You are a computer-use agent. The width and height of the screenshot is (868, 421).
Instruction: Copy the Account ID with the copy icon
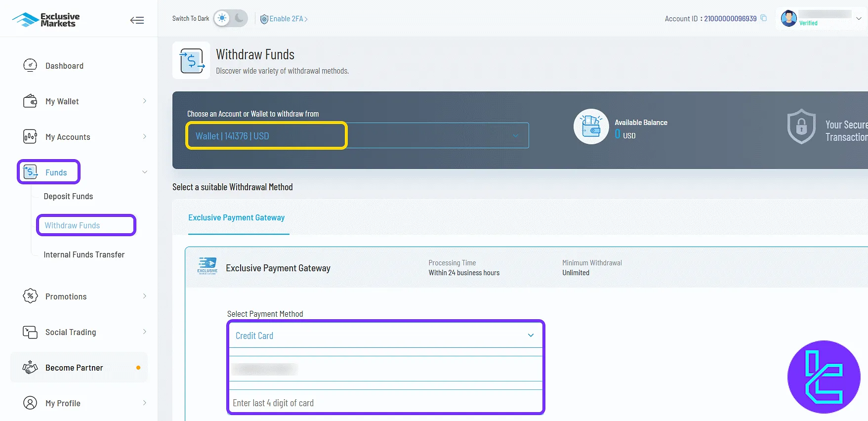(763, 18)
